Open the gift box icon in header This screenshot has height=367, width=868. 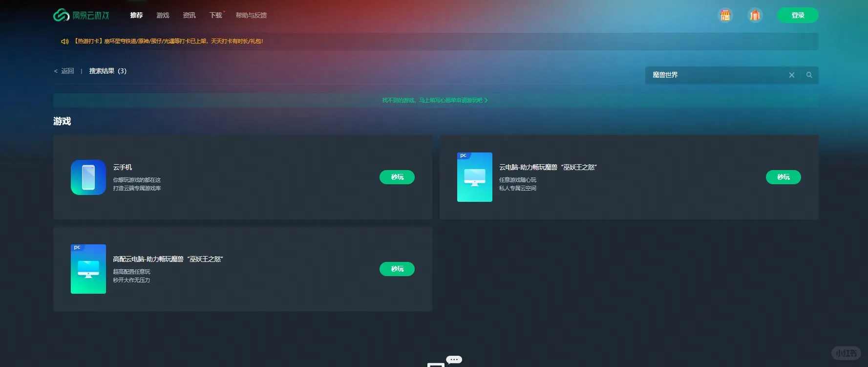(755, 15)
